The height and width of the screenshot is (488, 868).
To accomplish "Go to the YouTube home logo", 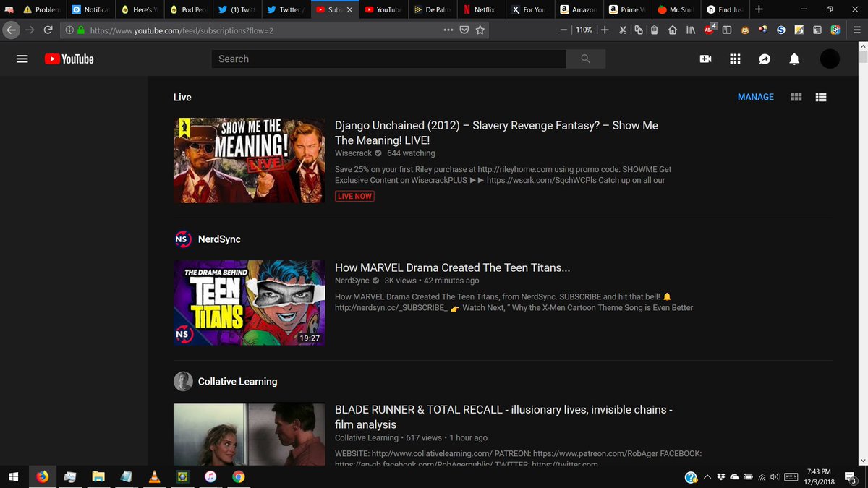I will click(x=69, y=59).
